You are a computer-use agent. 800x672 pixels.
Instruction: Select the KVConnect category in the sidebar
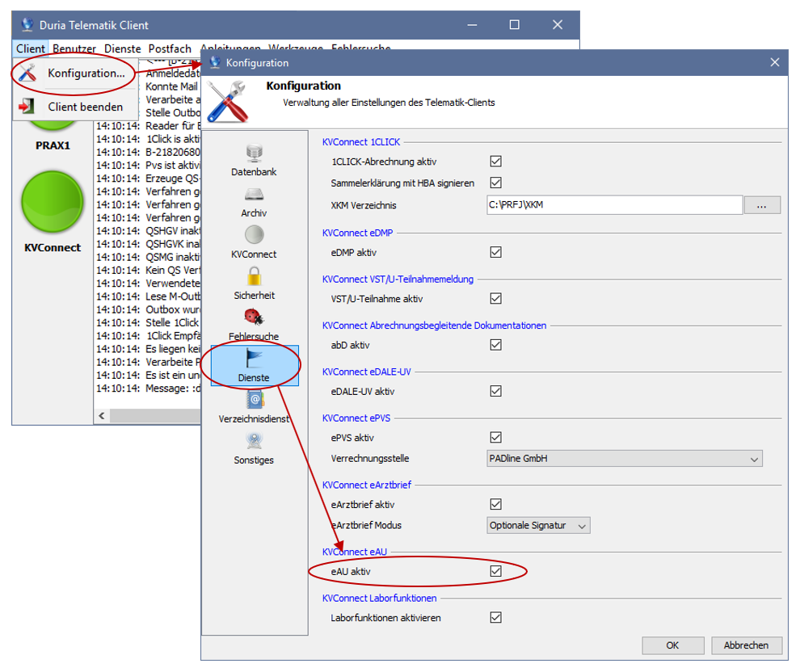click(x=254, y=242)
